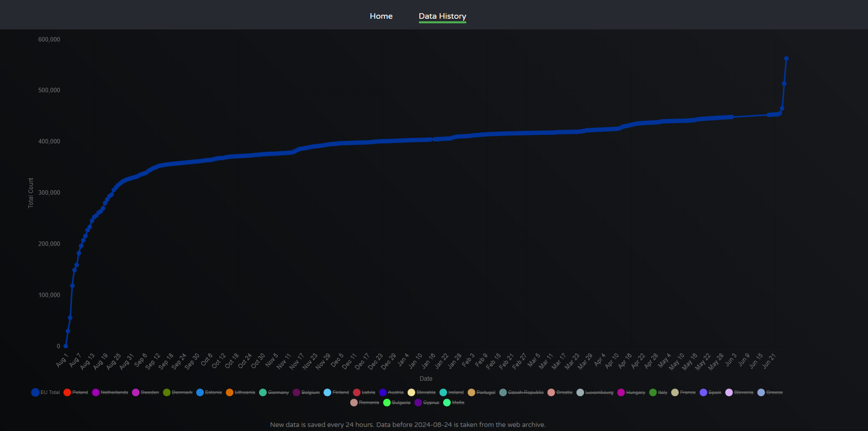Enable Slovakia series in legend
868x431 pixels.
pos(421,392)
